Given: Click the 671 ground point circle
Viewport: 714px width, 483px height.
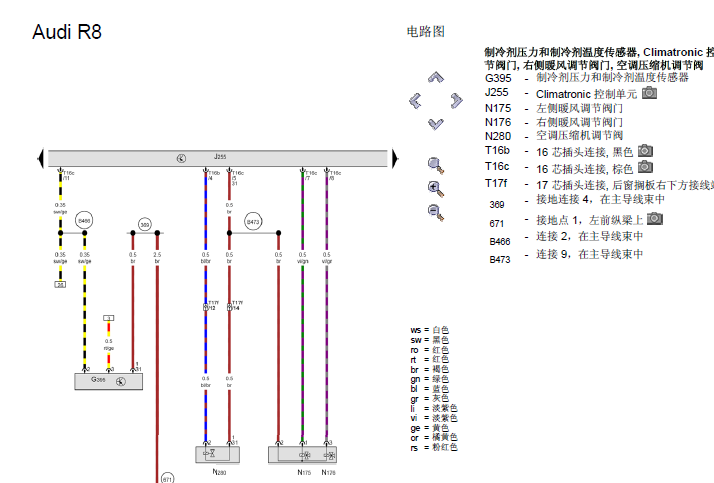Looking at the screenshot, I should click(x=168, y=478).
